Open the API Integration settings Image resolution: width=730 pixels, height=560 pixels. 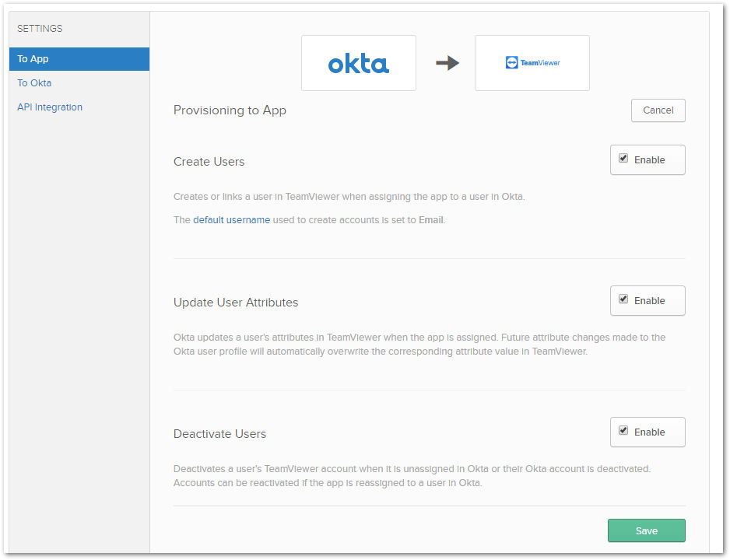[x=50, y=107]
